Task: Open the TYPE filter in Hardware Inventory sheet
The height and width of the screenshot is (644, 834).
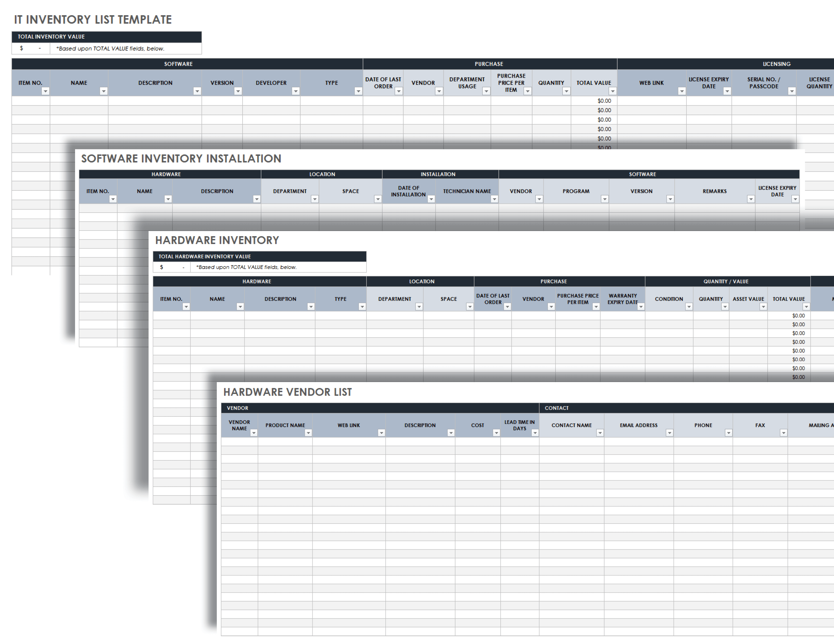Action: pos(362,307)
